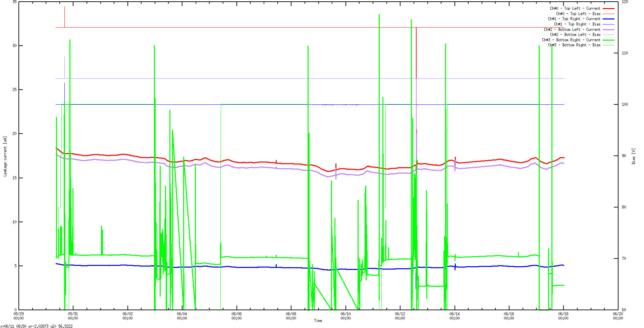644x328 pixels.
Task: Click the Time x-axis label
Action: coord(318,321)
